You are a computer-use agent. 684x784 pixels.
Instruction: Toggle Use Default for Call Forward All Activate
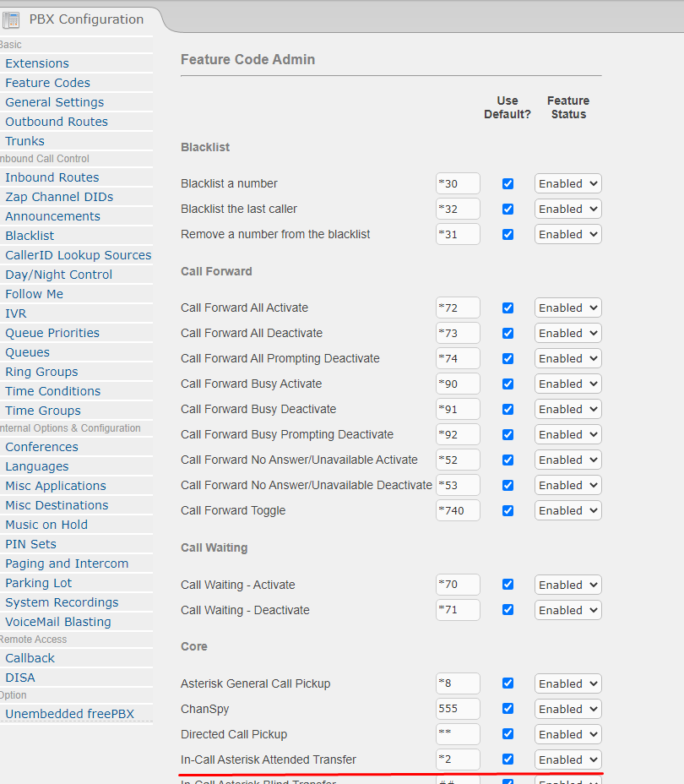508,308
